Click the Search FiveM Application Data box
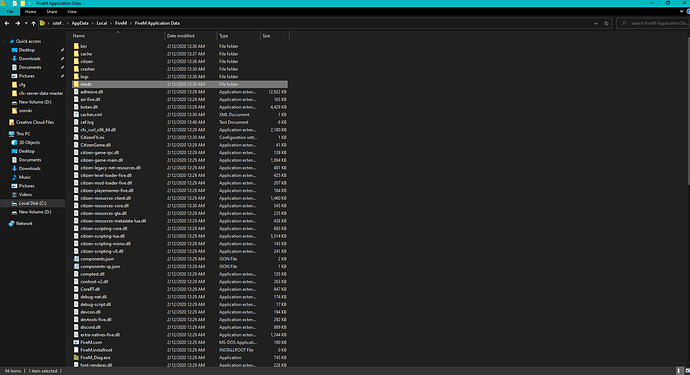Viewport: 690px width, 375px height. tap(653, 23)
